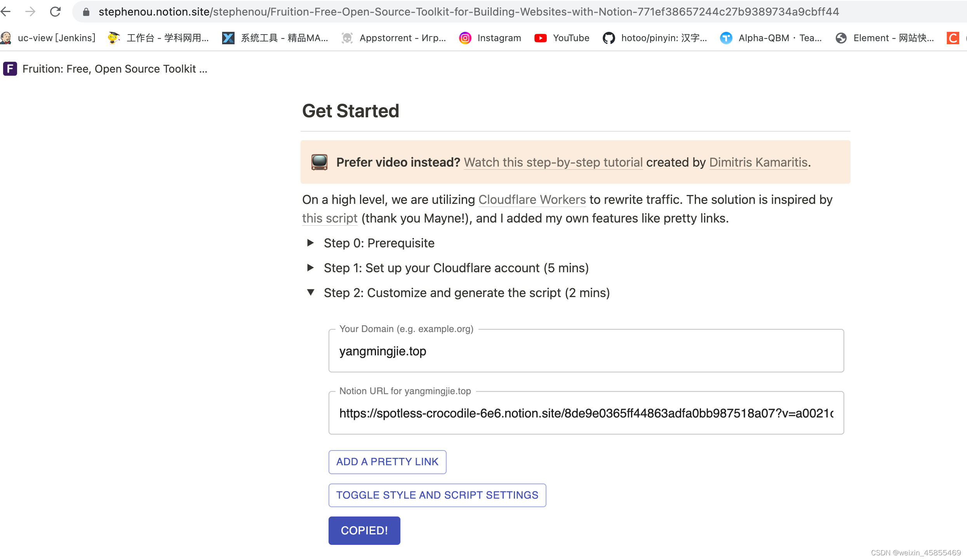The height and width of the screenshot is (560, 967).
Task: Collapse Step 2: Customize and generate the script
Action: coord(310,292)
